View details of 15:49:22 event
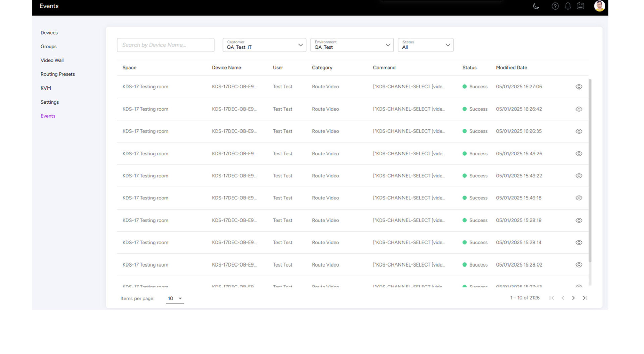The width and height of the screenshot is (644, 354). pyautogui.click(x=579, y=176)
